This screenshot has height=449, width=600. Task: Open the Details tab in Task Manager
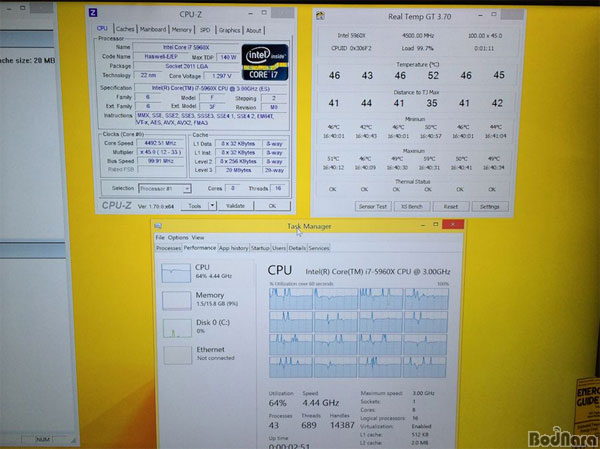pyautogui.click(x=297, y=248)
